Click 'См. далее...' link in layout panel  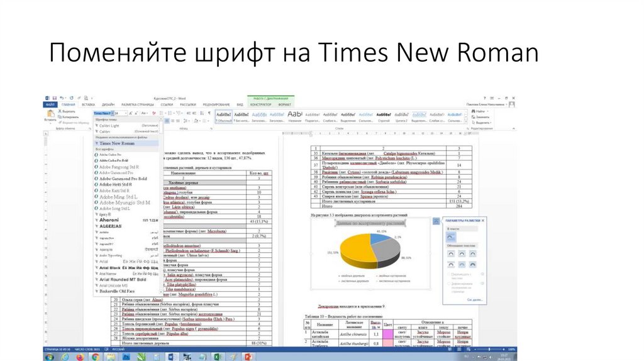click(474, 300)
